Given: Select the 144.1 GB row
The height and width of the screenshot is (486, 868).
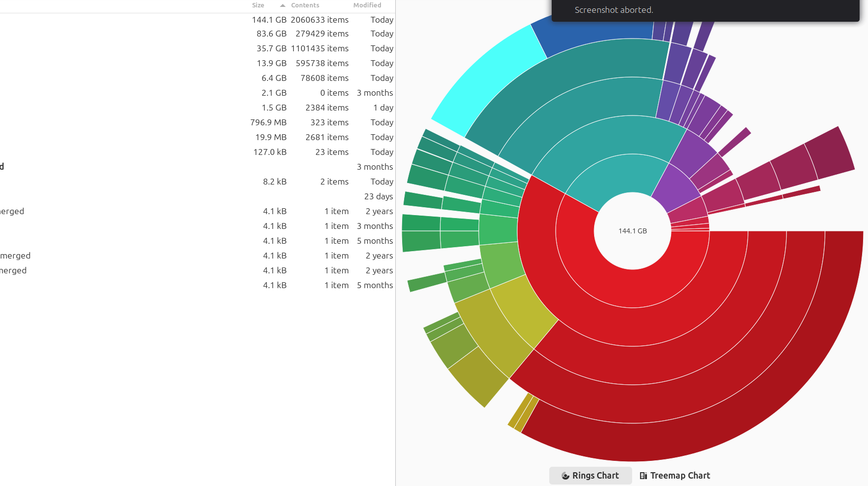Looking at the screenshot, I should 197,20.
